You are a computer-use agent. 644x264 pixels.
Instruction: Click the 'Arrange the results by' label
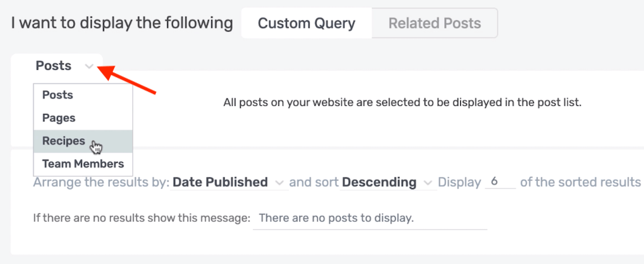pos(101,182)
